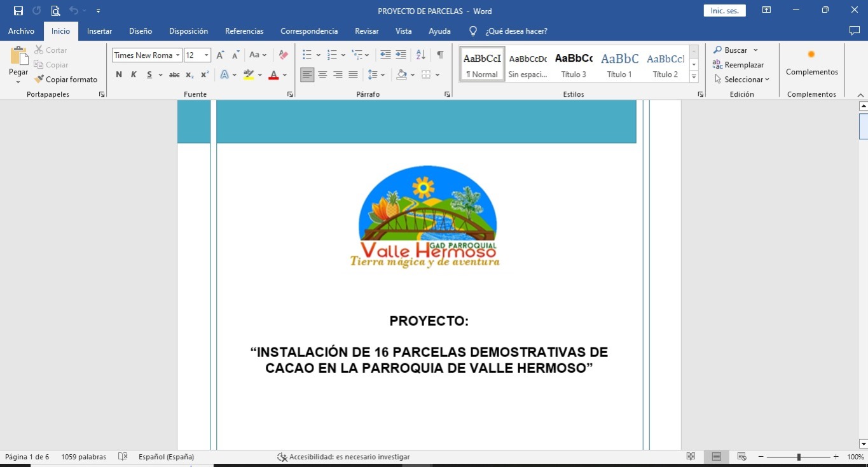Increase font size with grow icon
Image resolution: width=868 pixels, height=467 pixels.
pyautogui.click(x=220, y=55)
